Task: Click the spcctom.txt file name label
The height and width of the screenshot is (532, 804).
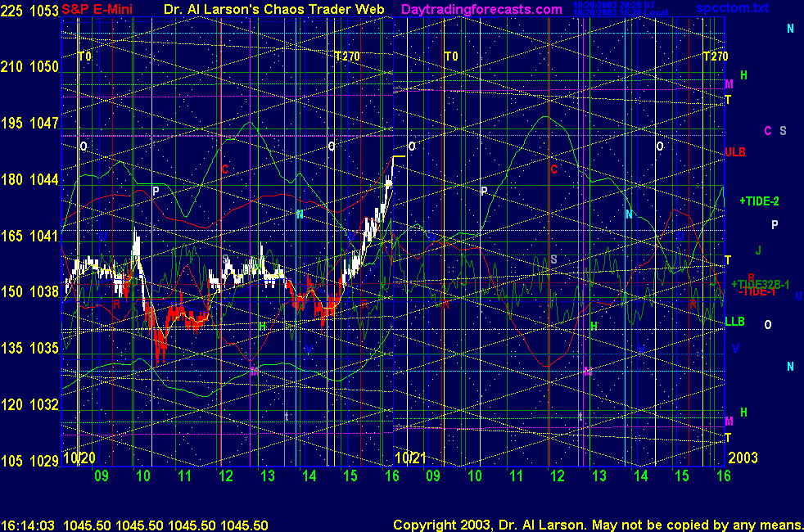Action: pyautogui.click(x=732, y=7)
